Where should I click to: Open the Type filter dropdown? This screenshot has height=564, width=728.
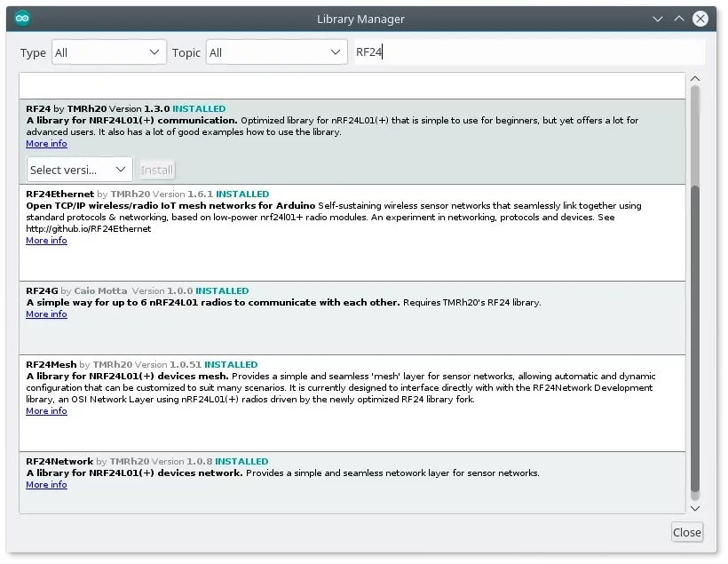point(108,52)
